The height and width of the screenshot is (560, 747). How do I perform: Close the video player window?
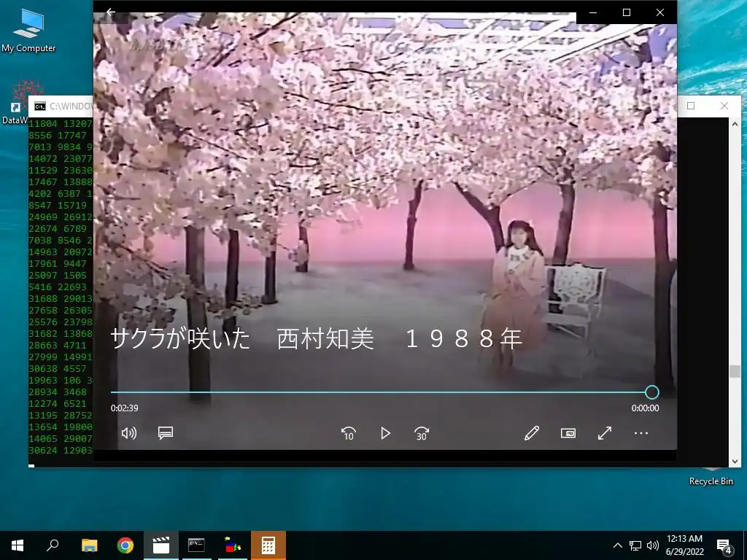point(659,12)
